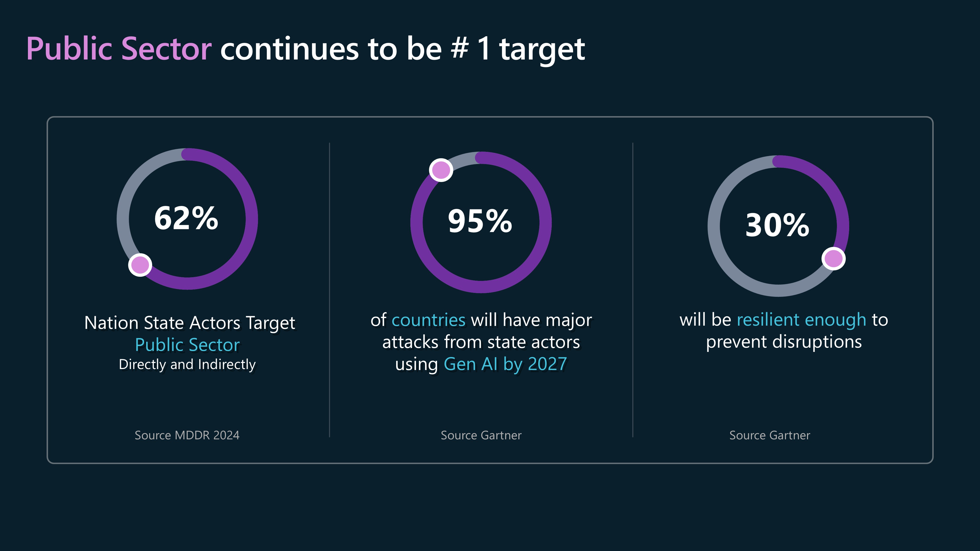
Task: Click the pink knob on the 30% ring
Action: click(833, 259)
